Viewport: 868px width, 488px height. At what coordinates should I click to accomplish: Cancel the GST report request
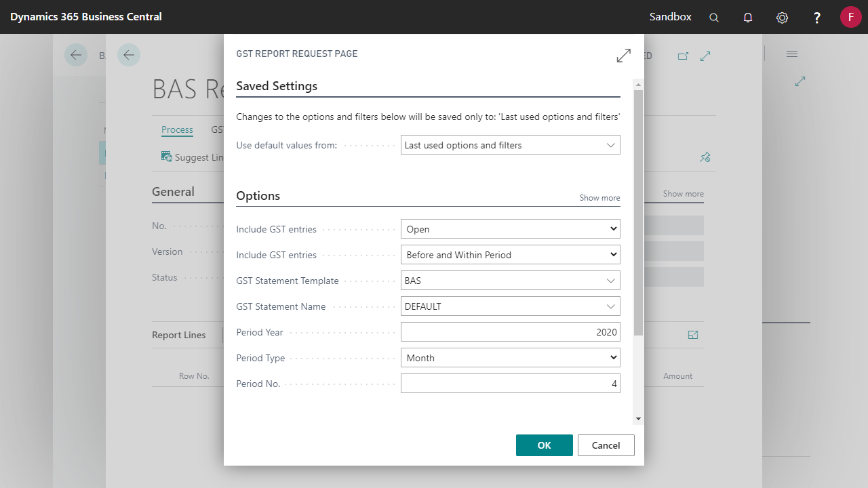coord(606,445)
